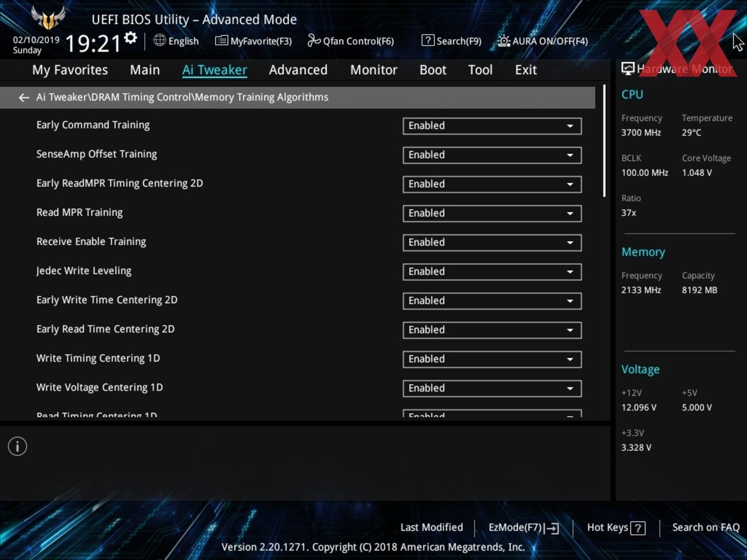This screenshot has height=560, width=747.
Task: Switch to the Main tab
Action: point(145,70)
